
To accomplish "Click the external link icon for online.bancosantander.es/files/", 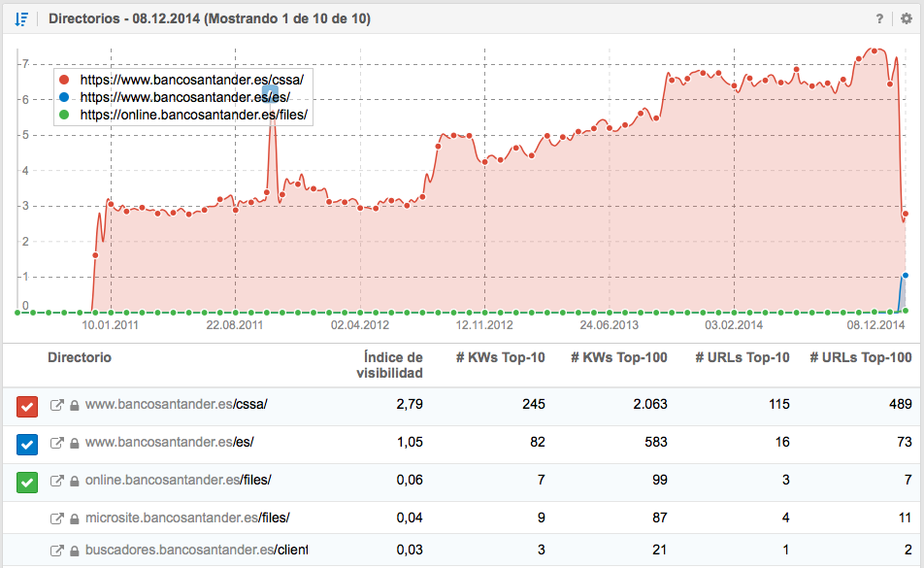I will 56,481.
